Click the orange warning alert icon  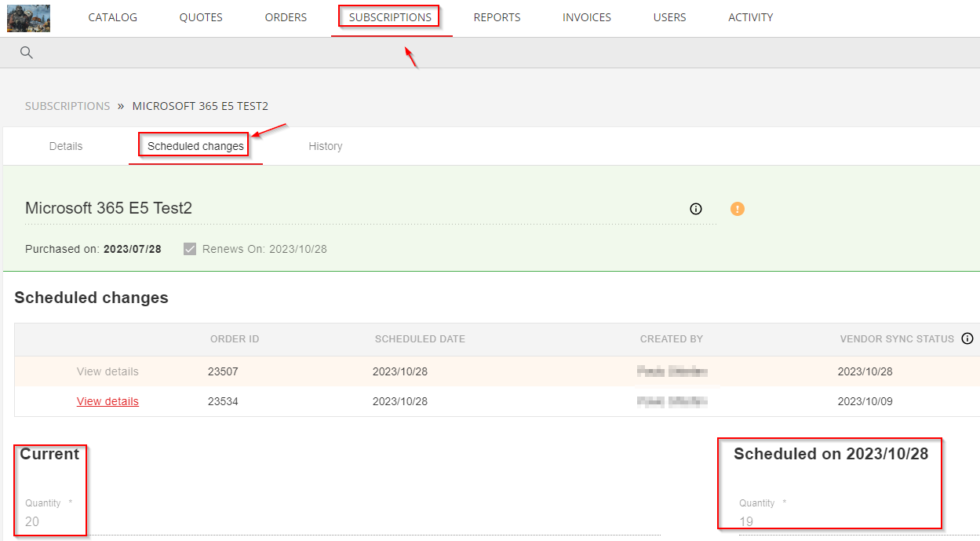738,209
